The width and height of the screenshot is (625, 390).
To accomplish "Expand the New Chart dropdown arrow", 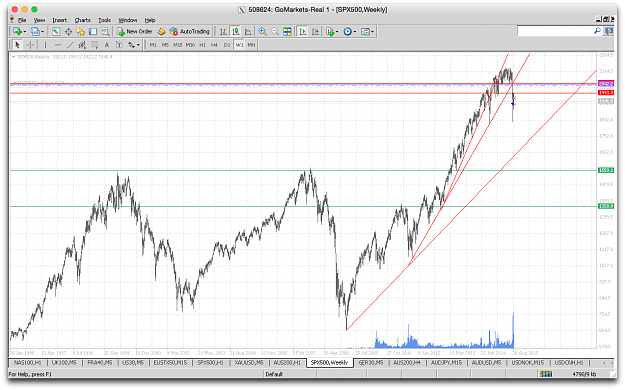I will pyautogui.click(x=25, y=32).
